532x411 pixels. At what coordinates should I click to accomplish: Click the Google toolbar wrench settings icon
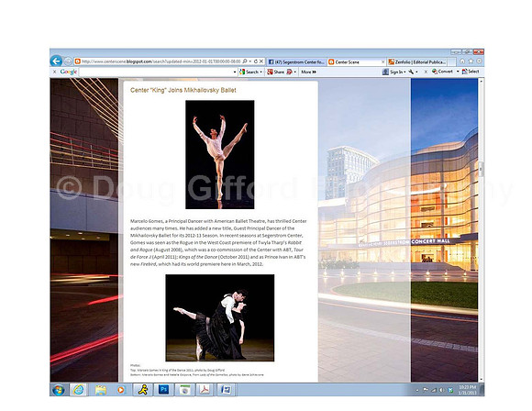(411, 72)
